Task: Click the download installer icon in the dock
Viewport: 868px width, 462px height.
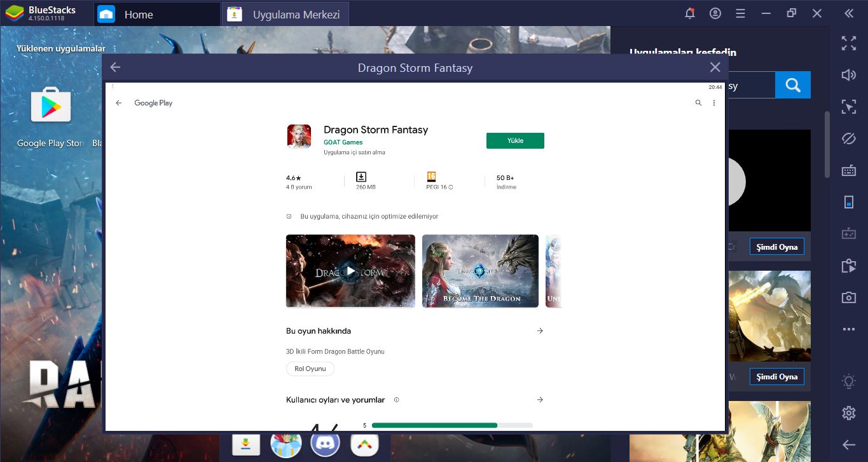Action: pyautogui.click(x=245, y=445)
